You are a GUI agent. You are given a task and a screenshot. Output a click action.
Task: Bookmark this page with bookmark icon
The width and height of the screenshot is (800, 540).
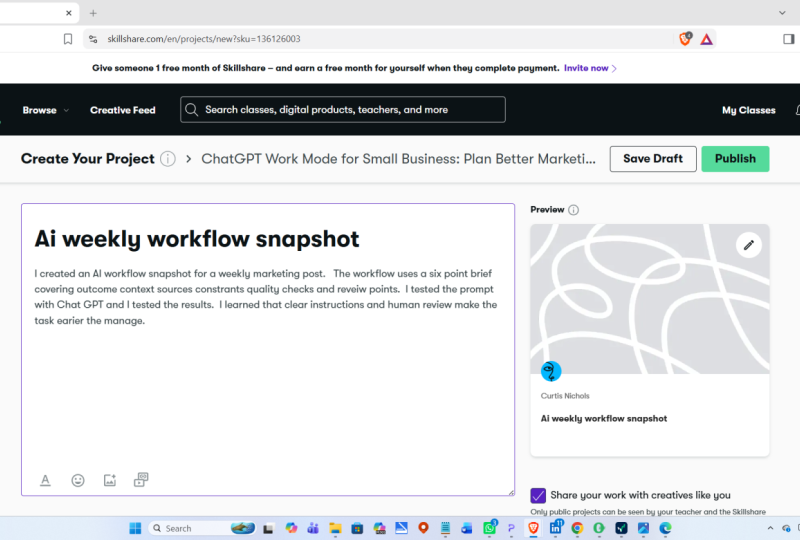68,39
